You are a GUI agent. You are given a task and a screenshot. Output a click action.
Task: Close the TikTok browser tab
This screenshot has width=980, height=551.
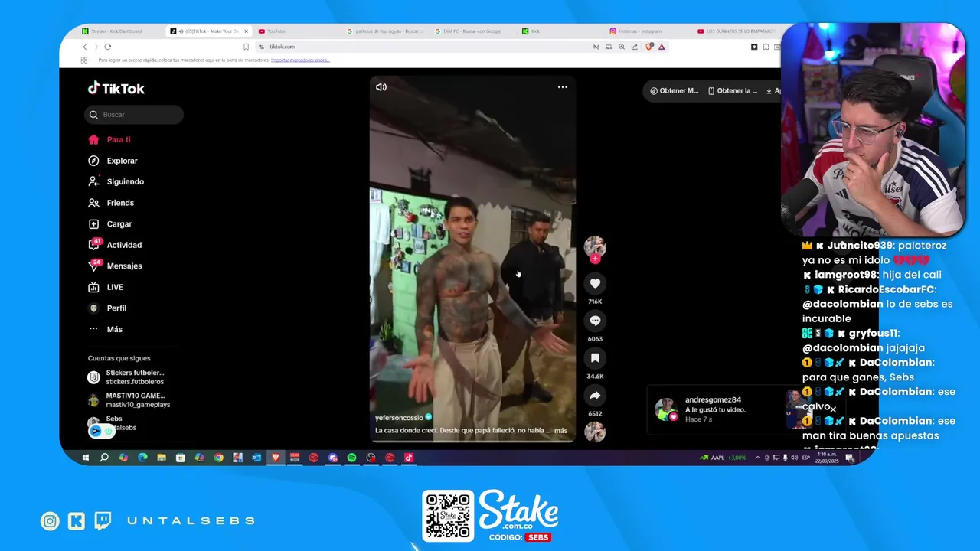point(246,31)
